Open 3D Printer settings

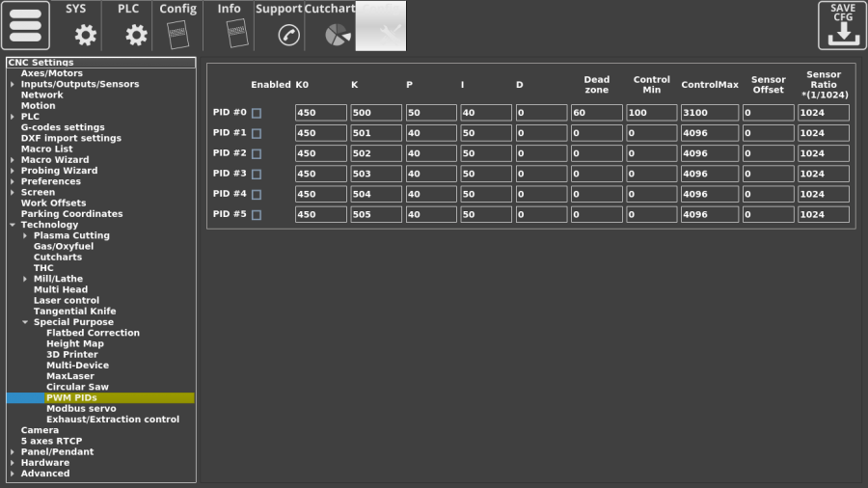tap(72, 355)
